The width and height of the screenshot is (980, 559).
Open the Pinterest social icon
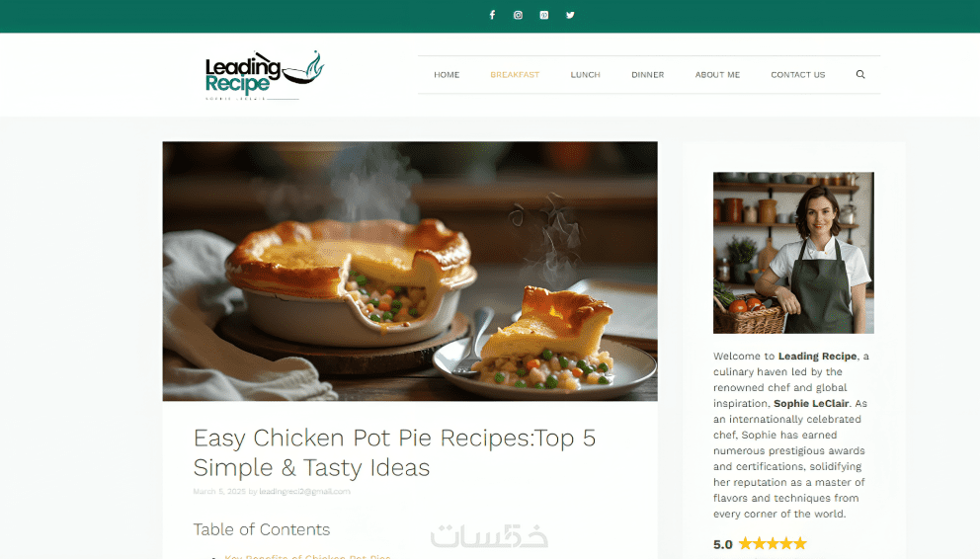[544, 15]
